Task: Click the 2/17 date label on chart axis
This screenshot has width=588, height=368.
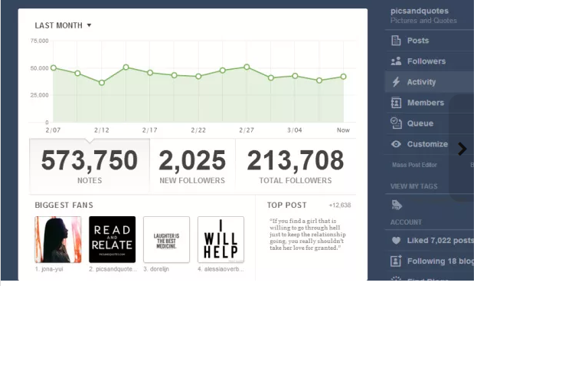Action: pos(149,130)
